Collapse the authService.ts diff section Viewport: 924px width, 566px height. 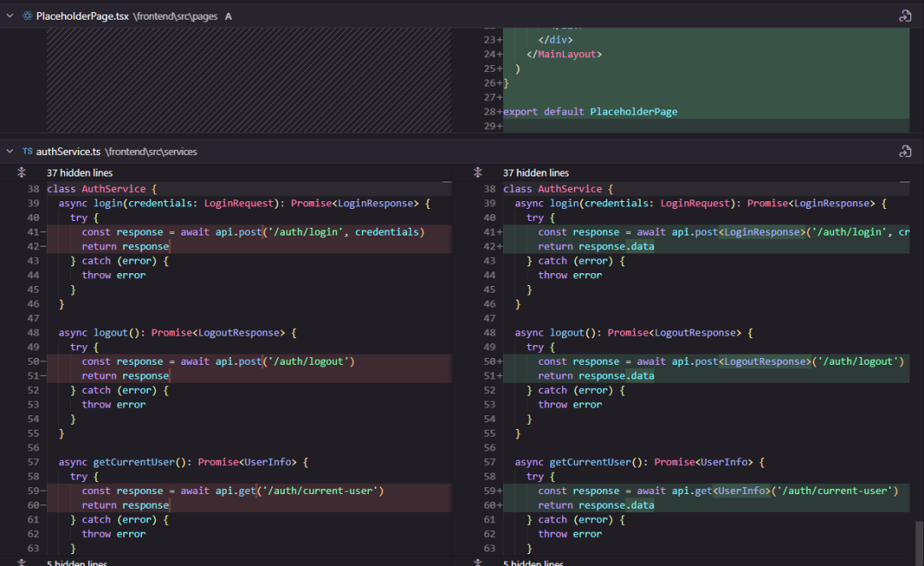tap(10, 152)
